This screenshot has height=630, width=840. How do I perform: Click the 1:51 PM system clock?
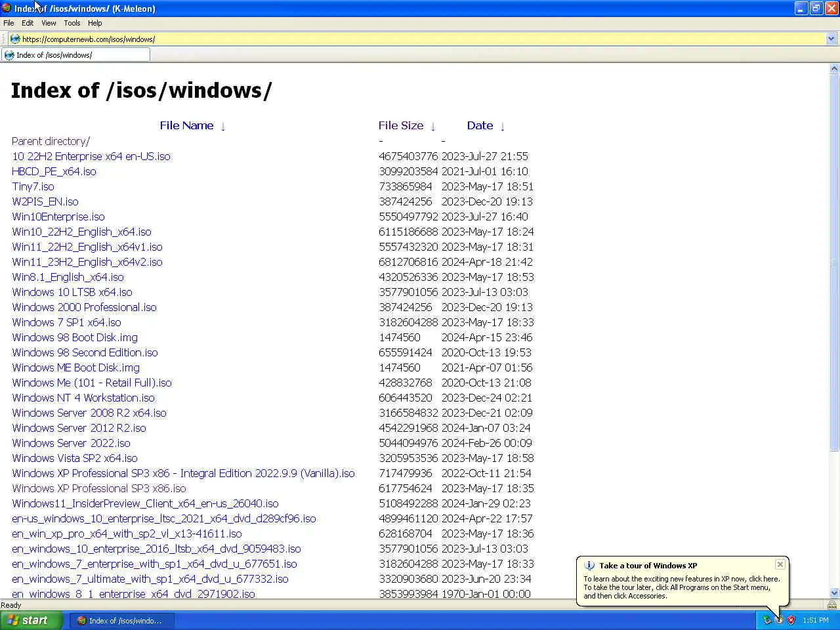816,620
